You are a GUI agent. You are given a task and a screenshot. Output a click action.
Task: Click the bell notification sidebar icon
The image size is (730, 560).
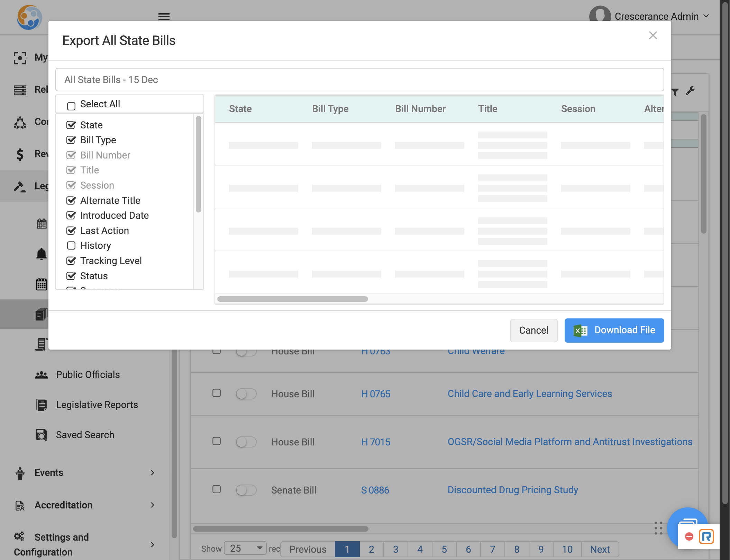tap(42, 254)
